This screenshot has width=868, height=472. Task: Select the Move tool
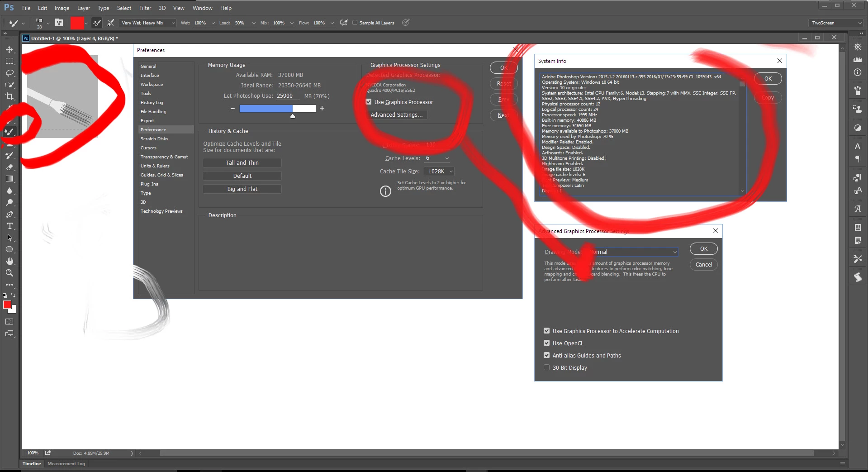9,49
